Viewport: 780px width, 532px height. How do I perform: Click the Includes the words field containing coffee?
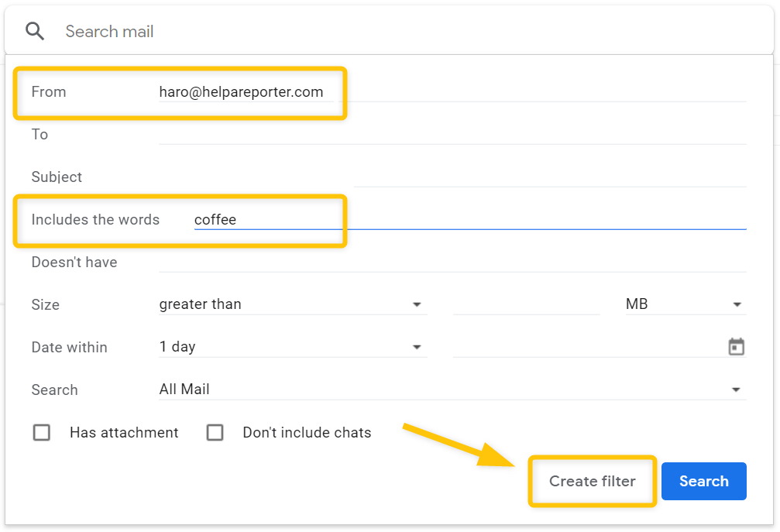coord(470,219)
